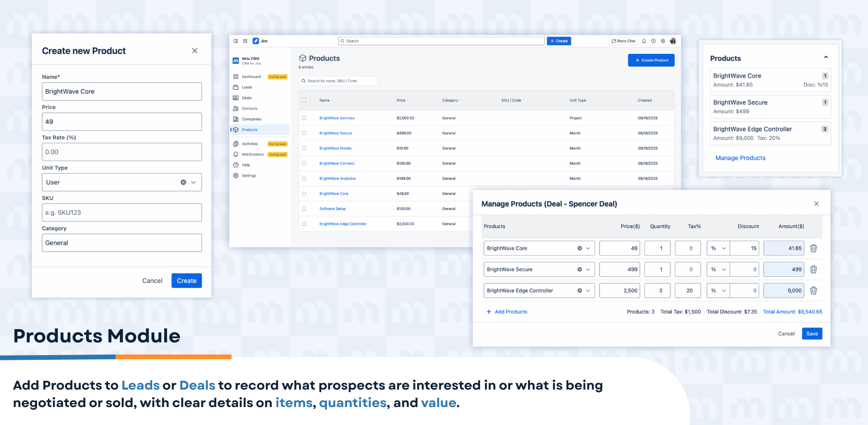
Task: Close the Create new Product dialog
Action: [195, 51]
